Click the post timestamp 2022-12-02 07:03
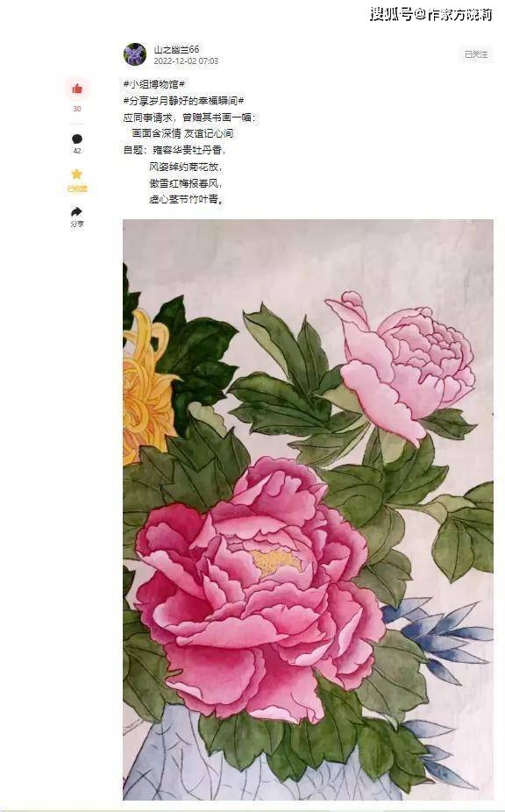 [186, 61]
